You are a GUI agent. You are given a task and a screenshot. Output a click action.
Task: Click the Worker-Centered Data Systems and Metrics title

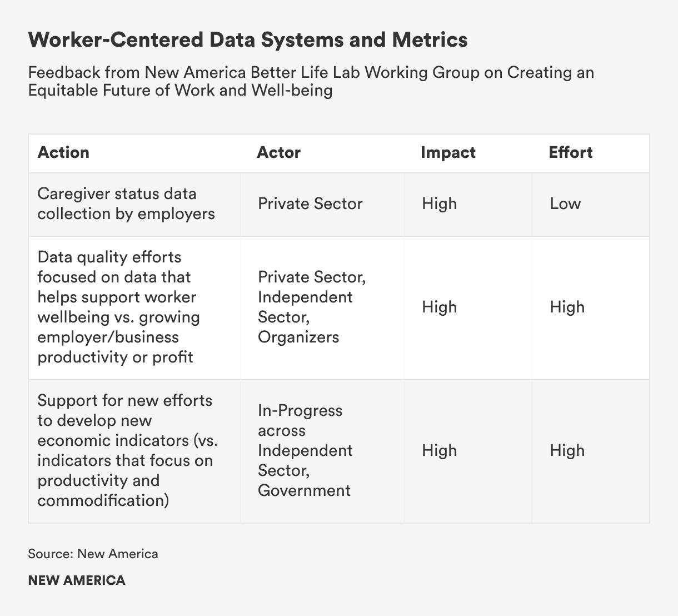(248, 40)
